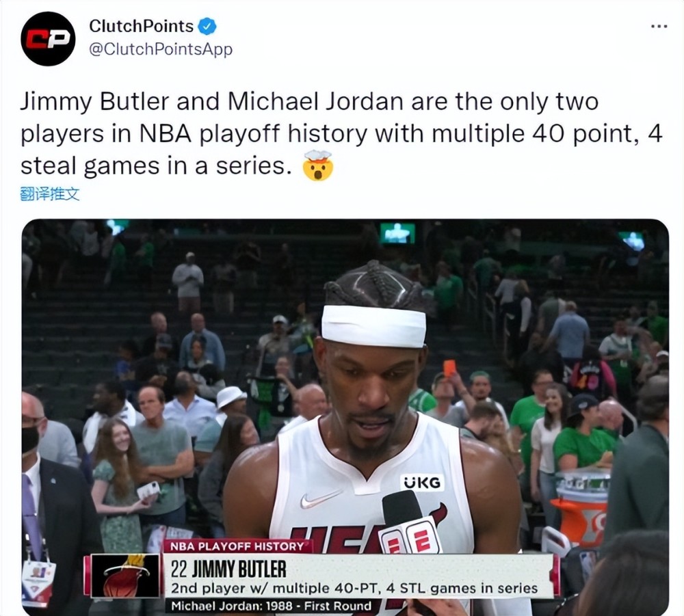684x616 pixels.
Task: Click the tweet text about Jimmy Butler
Action: tap(341, 133)
